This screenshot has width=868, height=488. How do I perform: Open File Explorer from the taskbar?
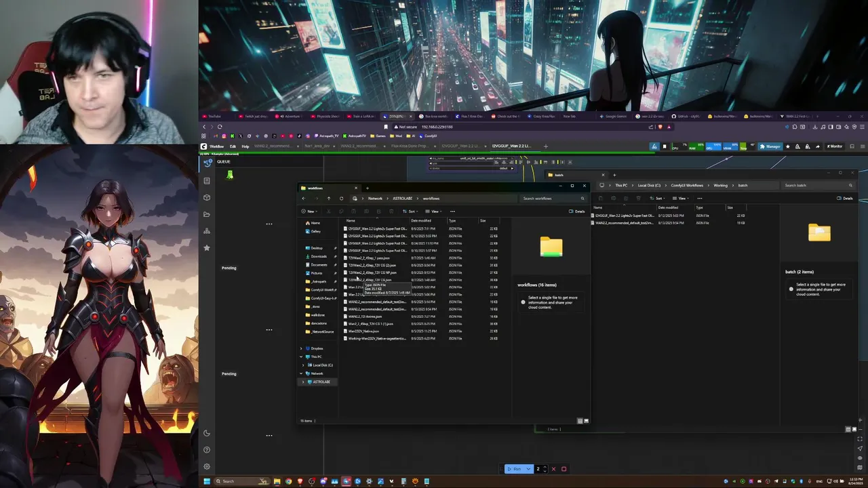point(277,481)
